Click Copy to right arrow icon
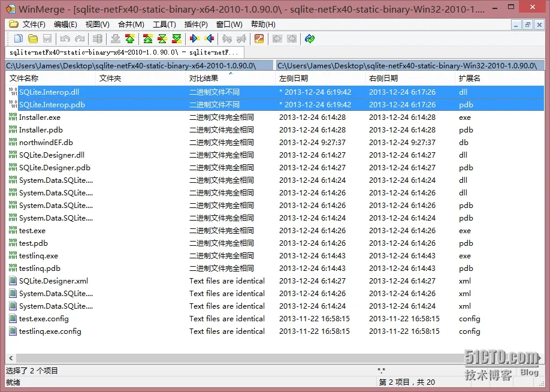 point(194,38)
